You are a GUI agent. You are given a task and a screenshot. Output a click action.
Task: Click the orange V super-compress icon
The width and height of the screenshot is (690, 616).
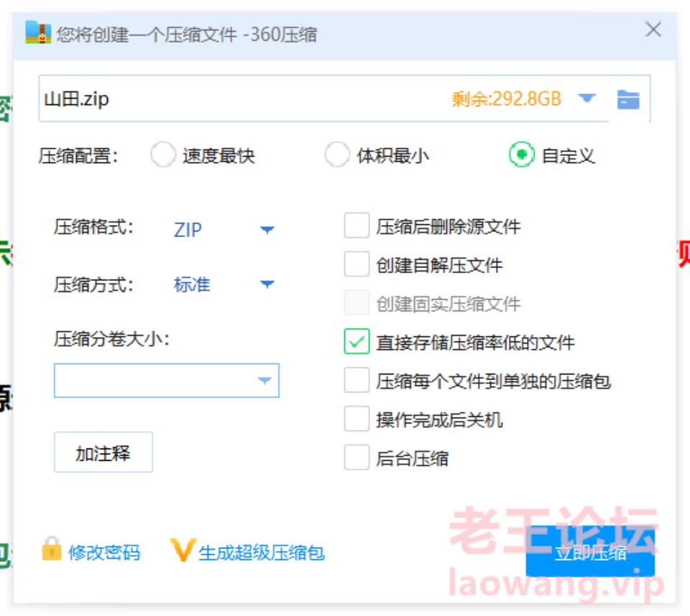coord(183,550)
